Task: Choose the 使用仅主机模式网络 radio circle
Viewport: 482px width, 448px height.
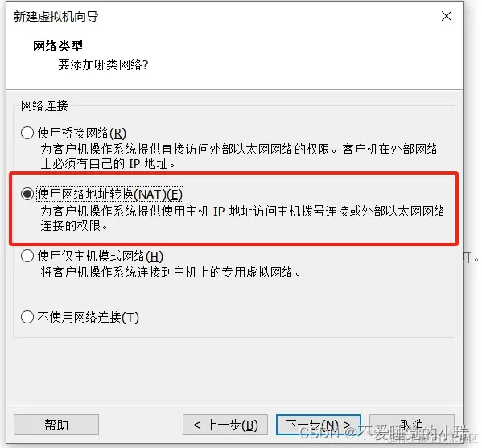Action: [x=27, y=256]
